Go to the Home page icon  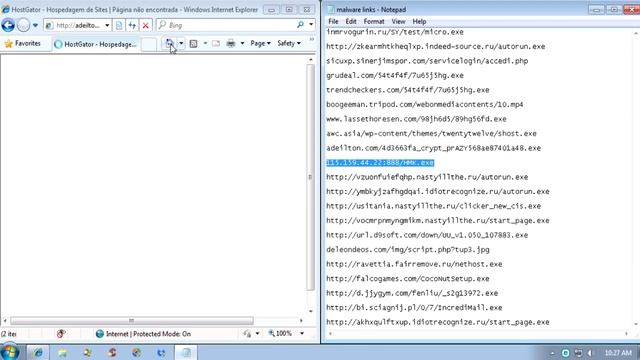click(169, 43)
